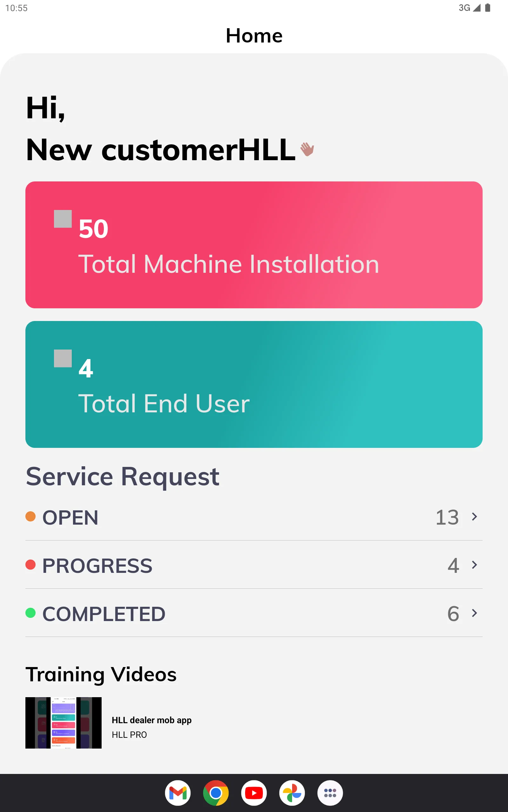Tap the orange OPEN status dot
Viewport: 508px width, 812px height.
[x=30, y=516]
